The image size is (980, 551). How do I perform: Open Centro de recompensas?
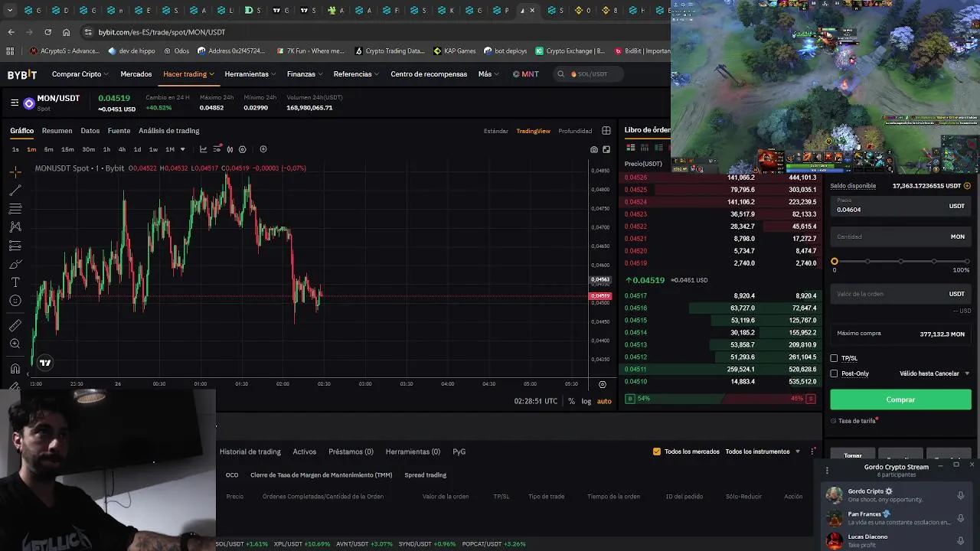(429, 74)
